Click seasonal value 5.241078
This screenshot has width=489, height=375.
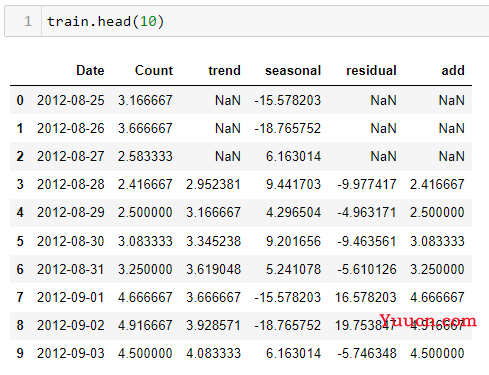coord(293,269)
